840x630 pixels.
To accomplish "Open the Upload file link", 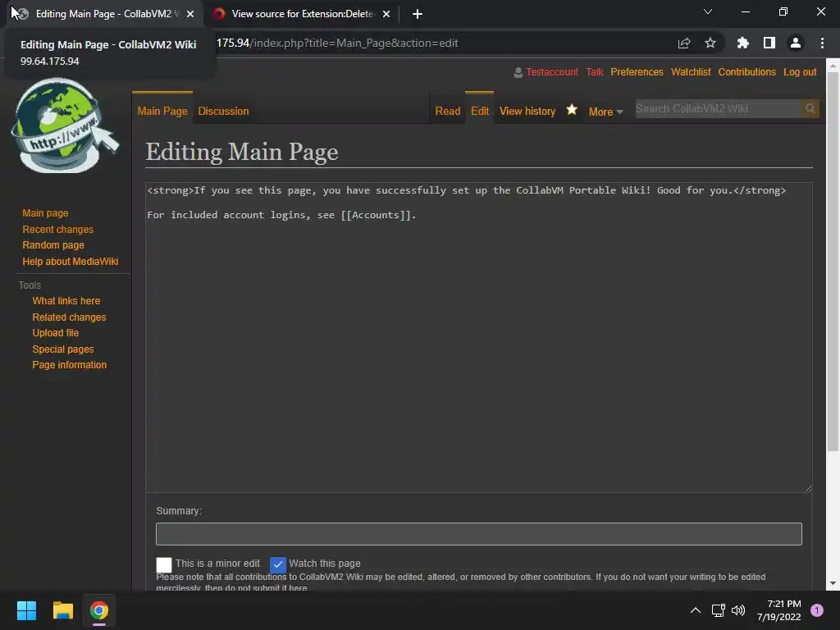I will (x=55, y=333).
